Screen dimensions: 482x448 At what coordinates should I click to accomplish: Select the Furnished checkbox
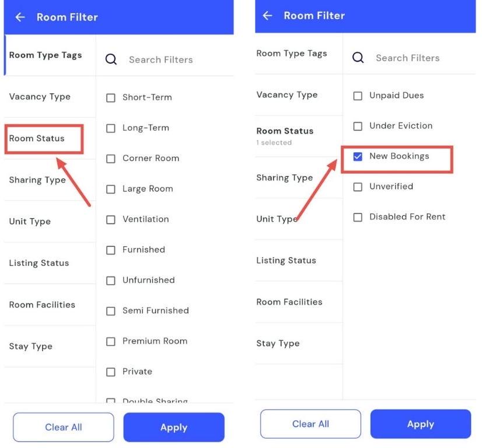pos(111,250)
